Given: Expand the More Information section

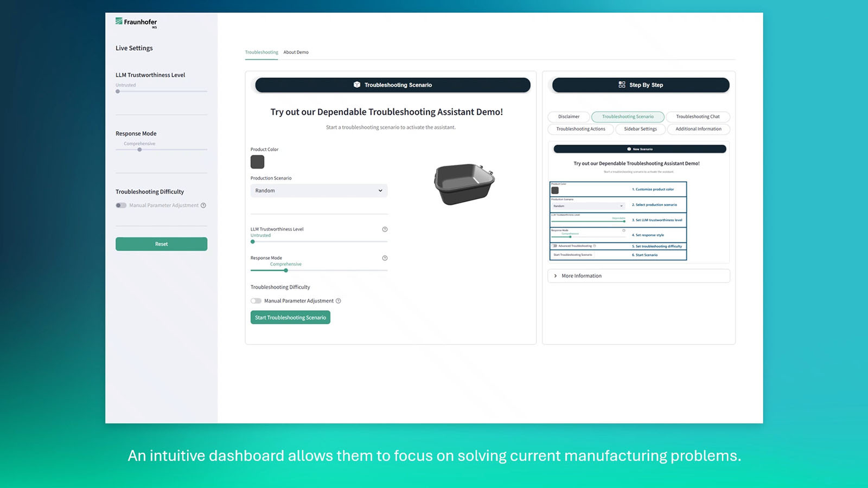Looking at the screenshot, I should [x=639, y=276].
